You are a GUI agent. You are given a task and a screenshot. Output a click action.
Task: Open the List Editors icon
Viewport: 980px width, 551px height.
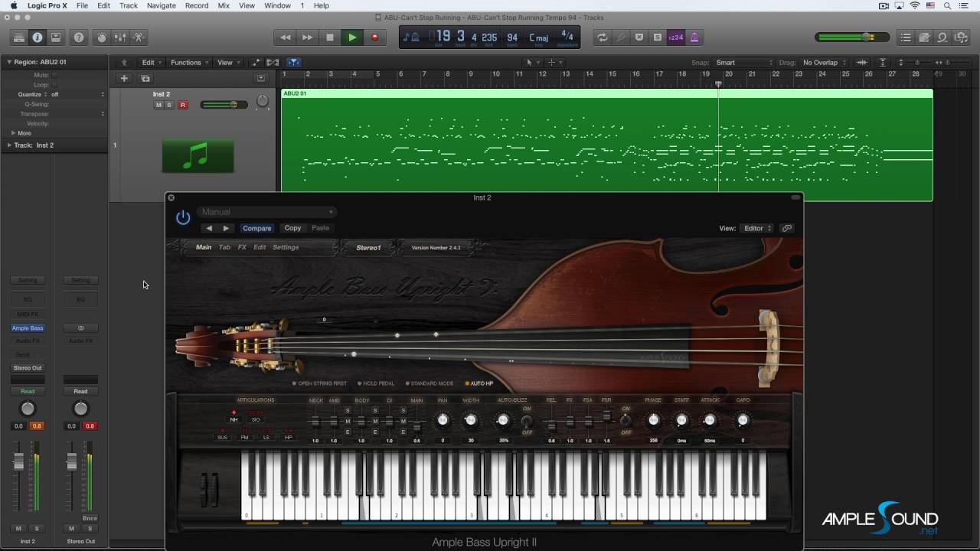tap(906, 37)
